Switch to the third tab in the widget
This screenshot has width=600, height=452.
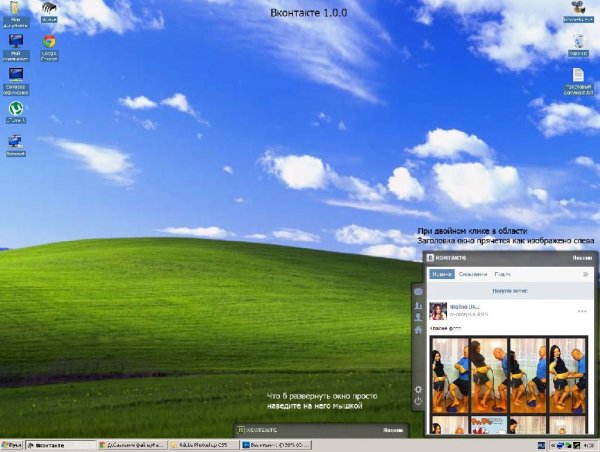(502, 274)
